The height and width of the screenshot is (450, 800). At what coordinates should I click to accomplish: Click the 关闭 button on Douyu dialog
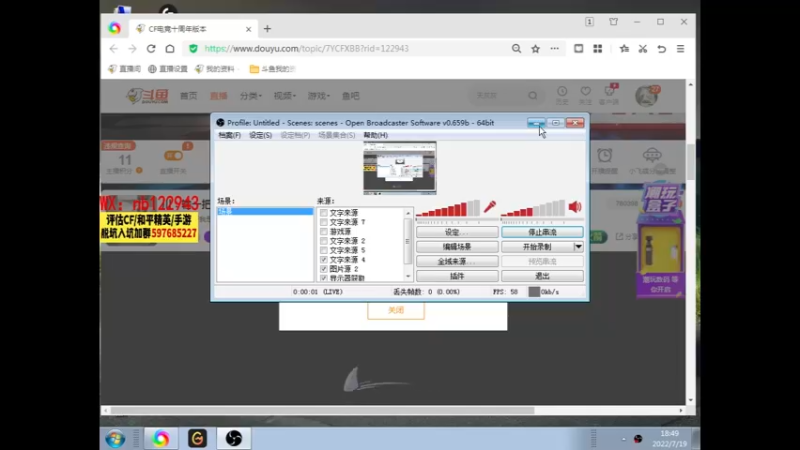396,310
